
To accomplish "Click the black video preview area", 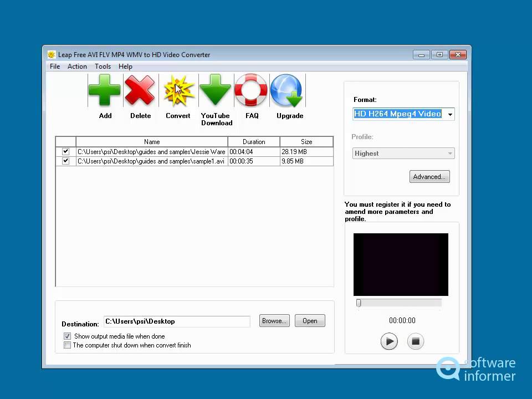I will [x=401, y=264].
